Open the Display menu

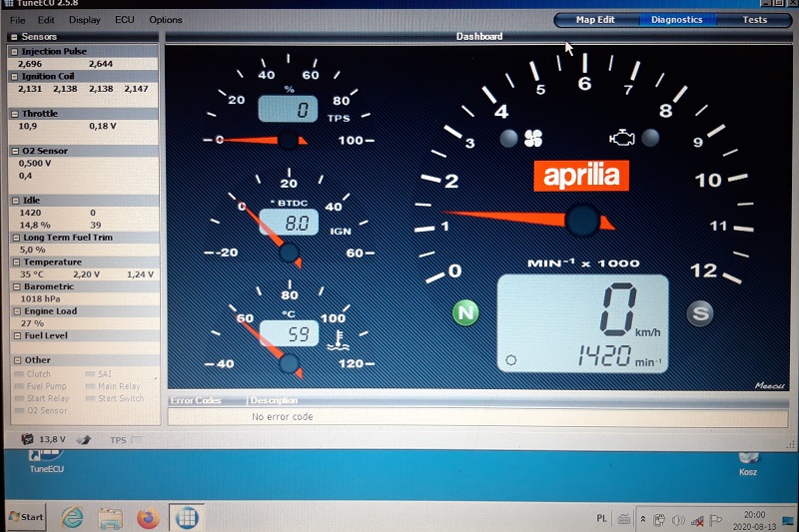(x=85, y=20)
